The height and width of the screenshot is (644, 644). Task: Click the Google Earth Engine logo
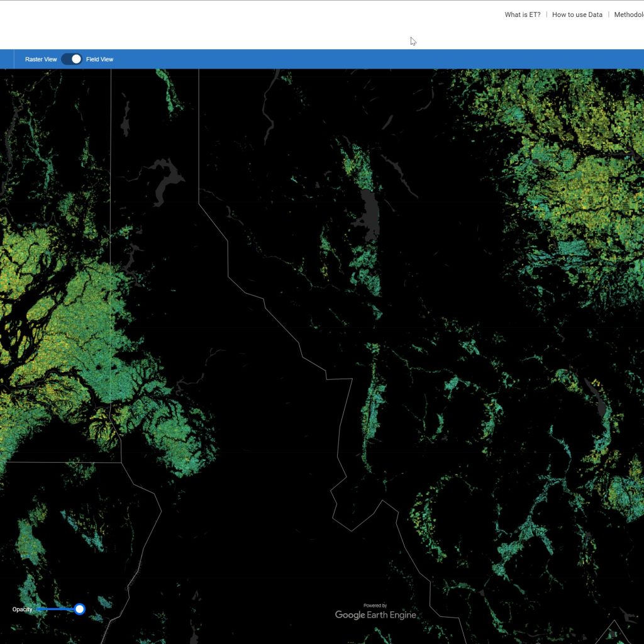click(375, 614)
